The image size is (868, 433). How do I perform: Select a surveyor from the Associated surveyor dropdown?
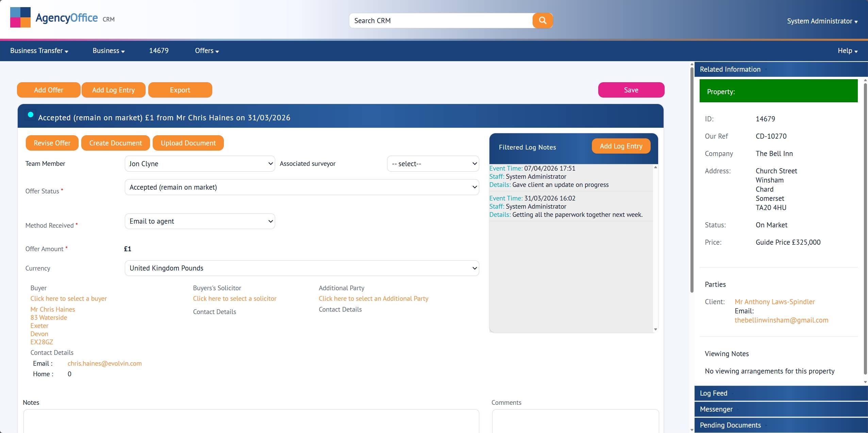[x=433, y=163]
